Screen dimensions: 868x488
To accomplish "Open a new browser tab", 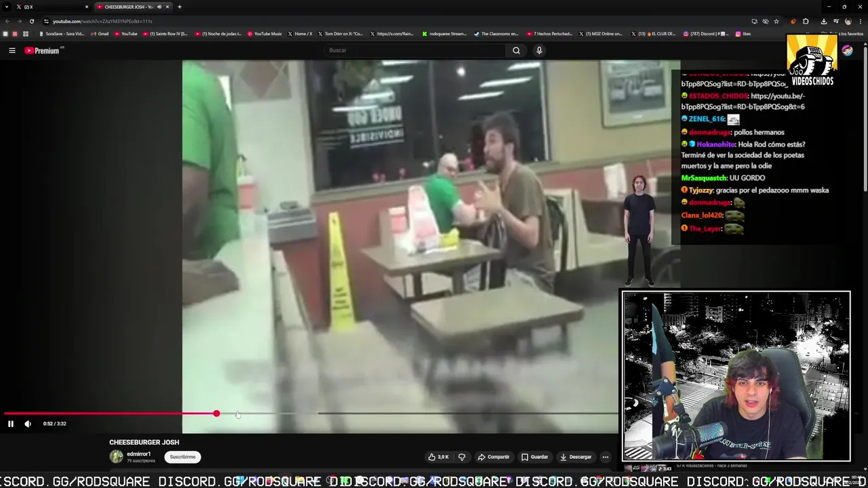I will 179,7.
